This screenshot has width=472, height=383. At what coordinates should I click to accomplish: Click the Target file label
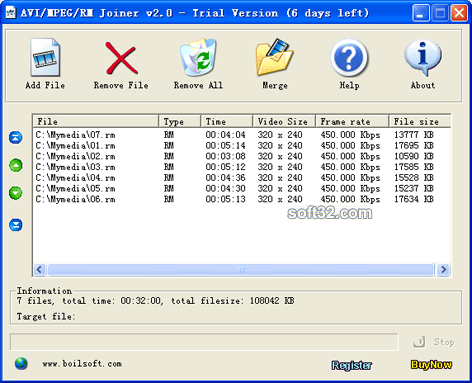46,316
